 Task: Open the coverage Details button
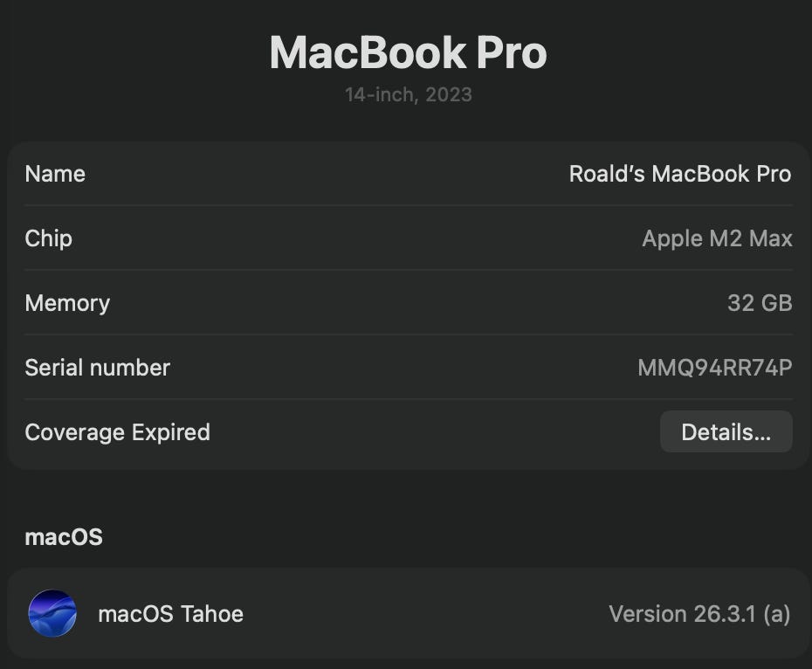tap(726, 431)
